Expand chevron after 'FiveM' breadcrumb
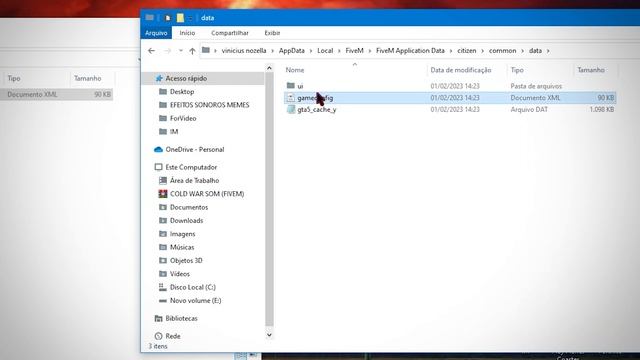This screenshot has width=640, height=360. pos(370,51)
